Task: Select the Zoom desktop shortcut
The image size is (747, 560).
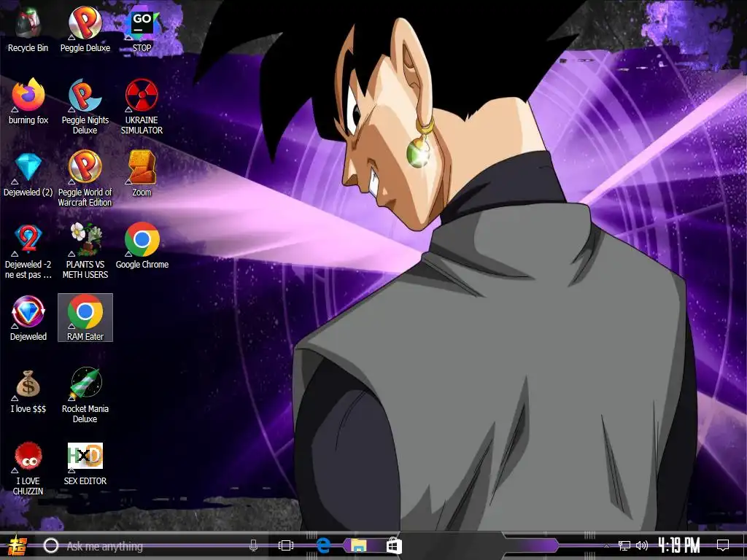Action: (142, 174)
